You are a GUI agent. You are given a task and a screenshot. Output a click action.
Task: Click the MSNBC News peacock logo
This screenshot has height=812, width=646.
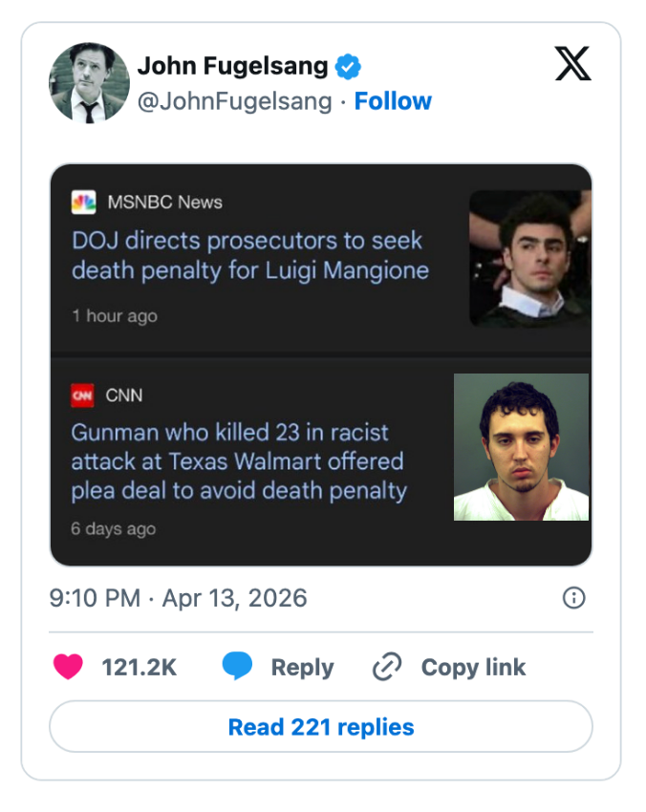84,203
